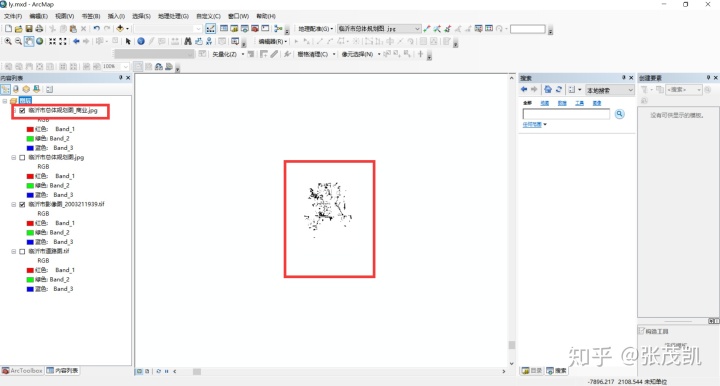
Task: Uncheck 临沂市影像图_2003211939.tif layer
Action: click(22, 204)
